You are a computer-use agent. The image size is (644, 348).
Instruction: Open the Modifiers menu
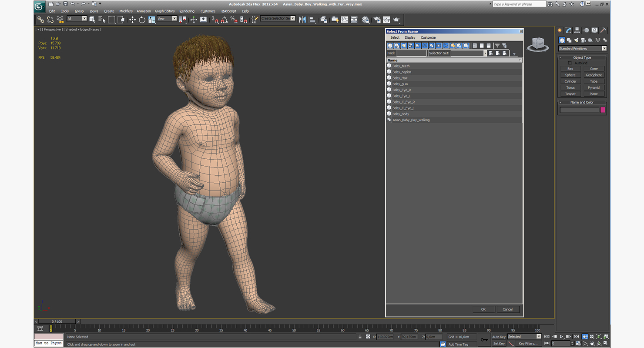pyautogui.click(x=126, y=11)
